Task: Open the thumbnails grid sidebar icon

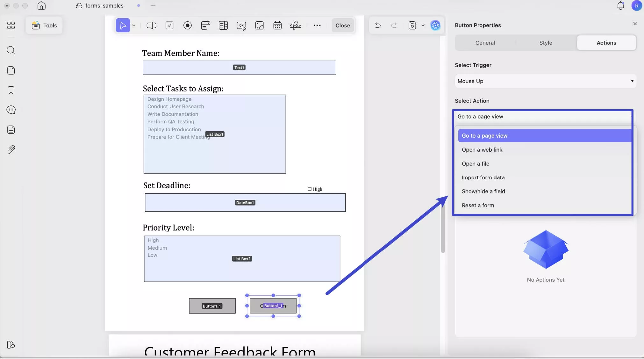Action: click(x=11, y=25)
